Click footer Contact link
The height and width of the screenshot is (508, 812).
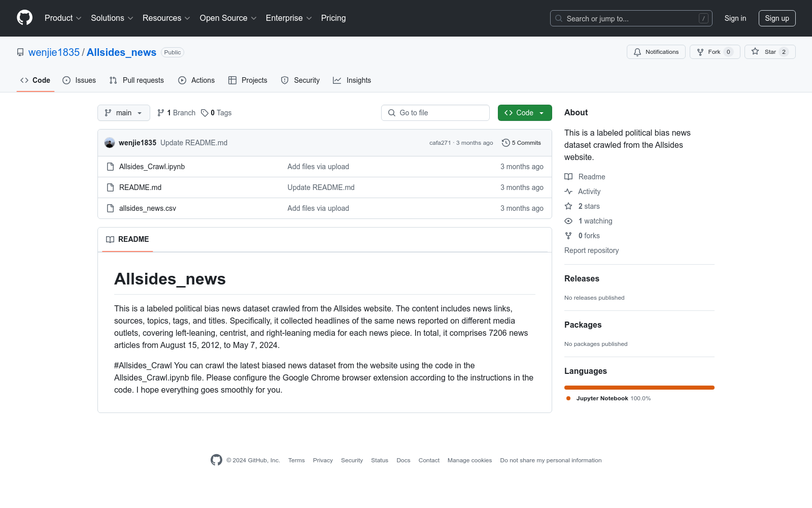click(x=429, y=460)
